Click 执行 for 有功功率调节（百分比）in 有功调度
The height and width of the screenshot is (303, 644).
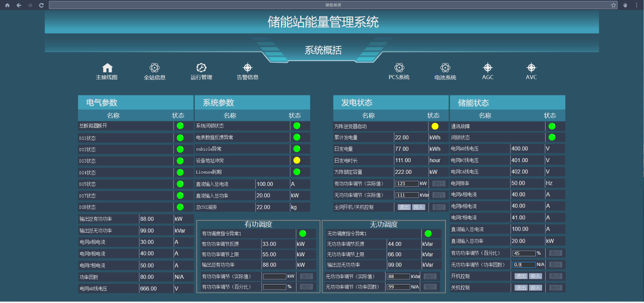[306, 287]
